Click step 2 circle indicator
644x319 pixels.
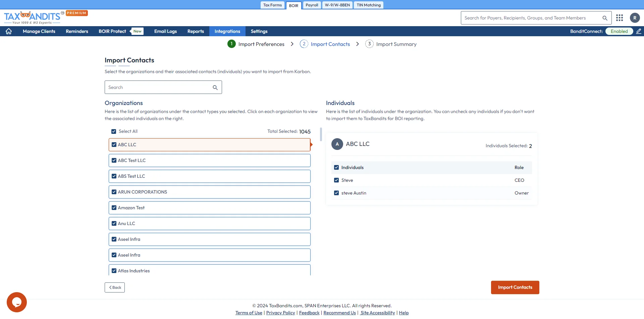click(304, 44)
